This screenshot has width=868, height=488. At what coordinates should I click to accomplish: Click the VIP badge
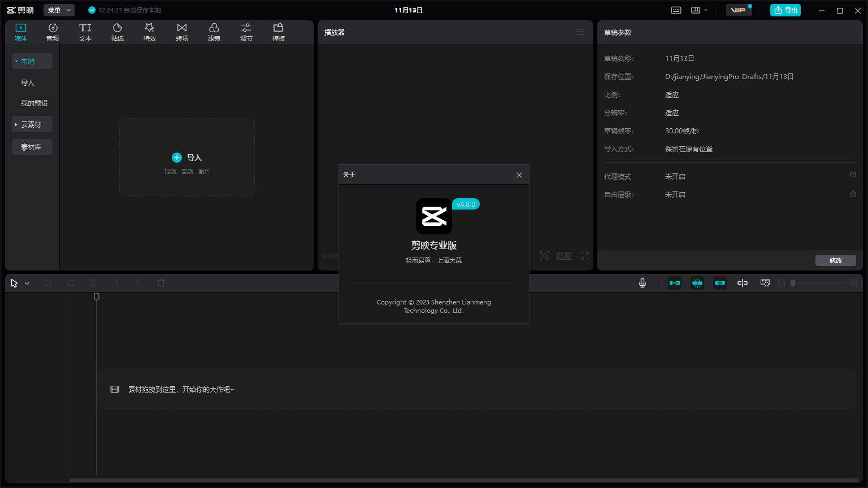point(739,10)
